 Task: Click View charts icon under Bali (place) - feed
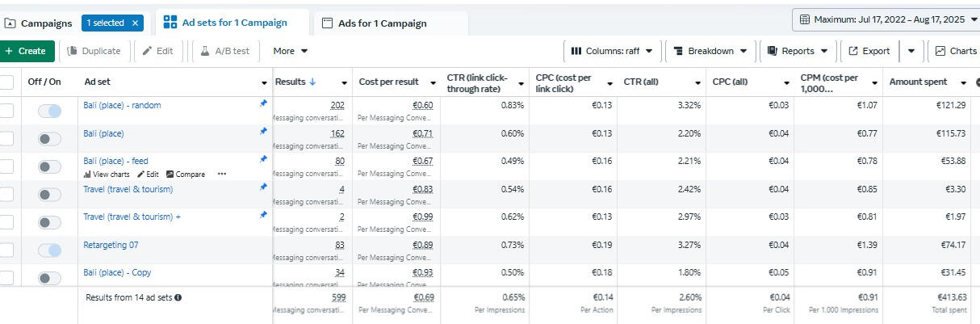point(87,175)
